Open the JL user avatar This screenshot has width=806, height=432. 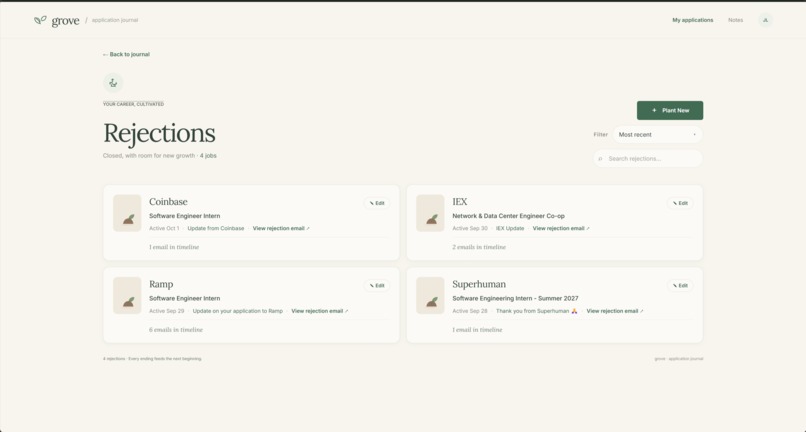coord(765,20)
